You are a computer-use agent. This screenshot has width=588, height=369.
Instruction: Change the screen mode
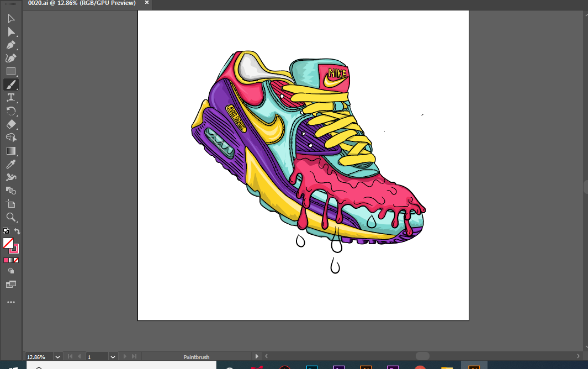click(11, 284)
